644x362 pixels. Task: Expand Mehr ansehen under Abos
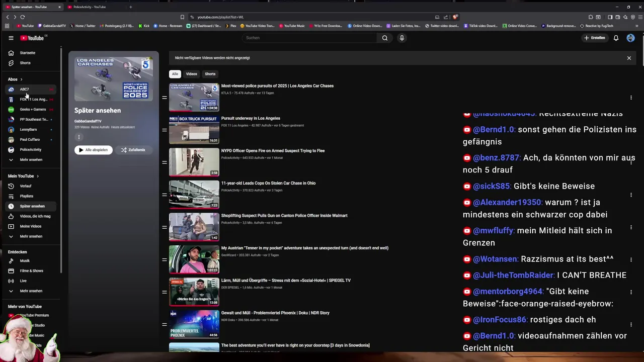point(30,159)
